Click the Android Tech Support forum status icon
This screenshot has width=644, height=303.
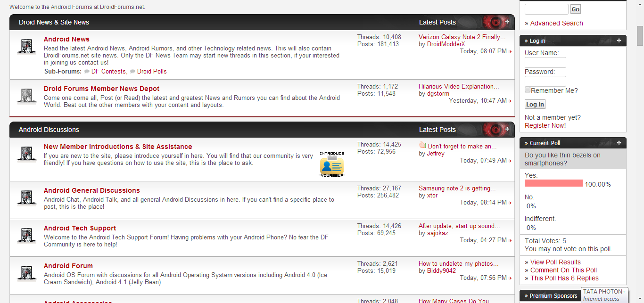tap(27, 235)
